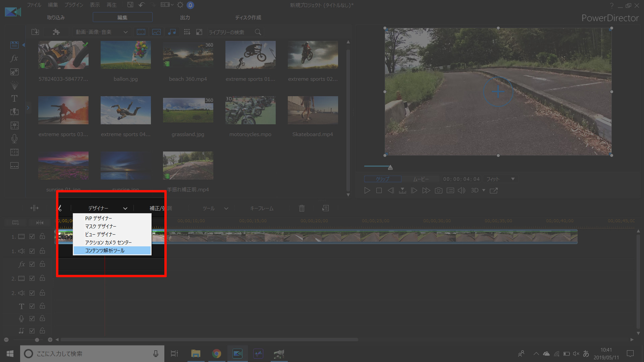Switch to the 出力 tab
The image size is (644, 362).
point(185,17)
